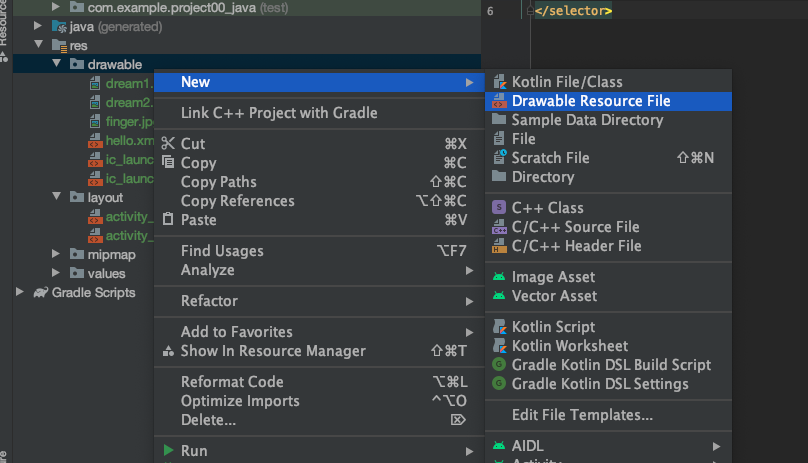
Task: Click the C/C++ Header File icon
Action: point(499,246)
